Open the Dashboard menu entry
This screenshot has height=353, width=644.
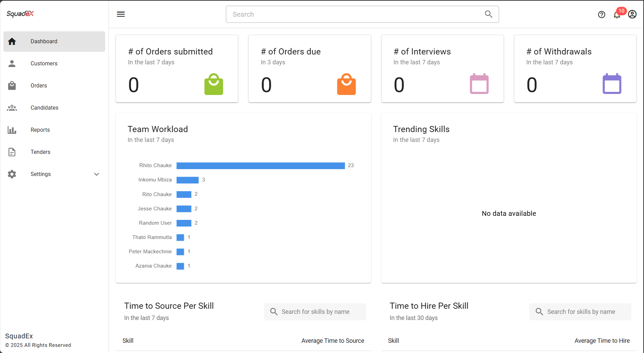(x=44, y=41)
